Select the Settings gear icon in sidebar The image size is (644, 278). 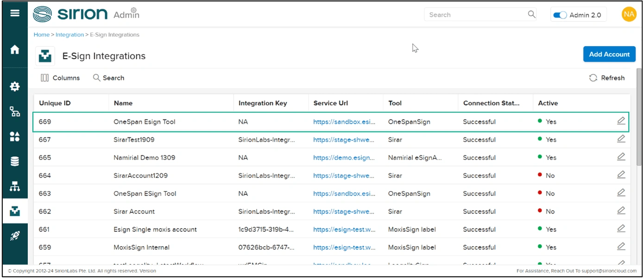point(14,86)
